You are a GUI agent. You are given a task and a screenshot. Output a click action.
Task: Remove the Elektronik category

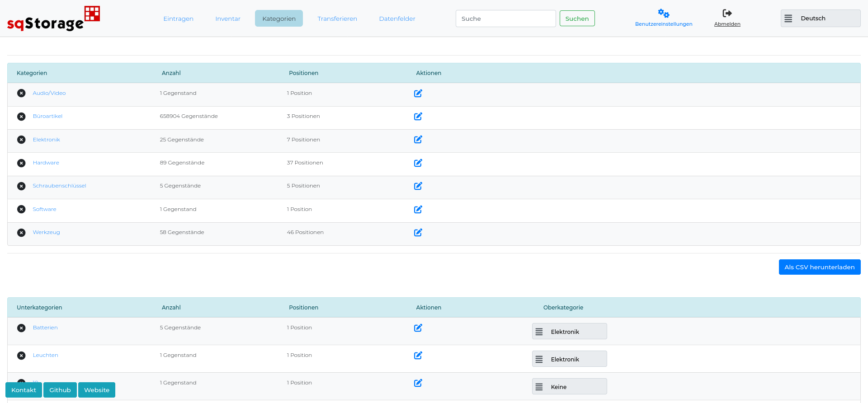point(21,140)
